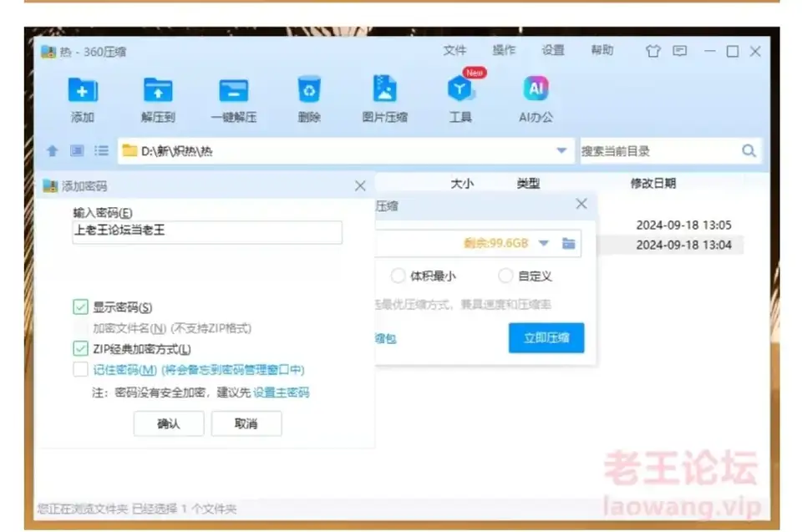This screenshot has width=802, height=532.
Task: Switch to the icon view mode button
Action: (x=77, y=150)
